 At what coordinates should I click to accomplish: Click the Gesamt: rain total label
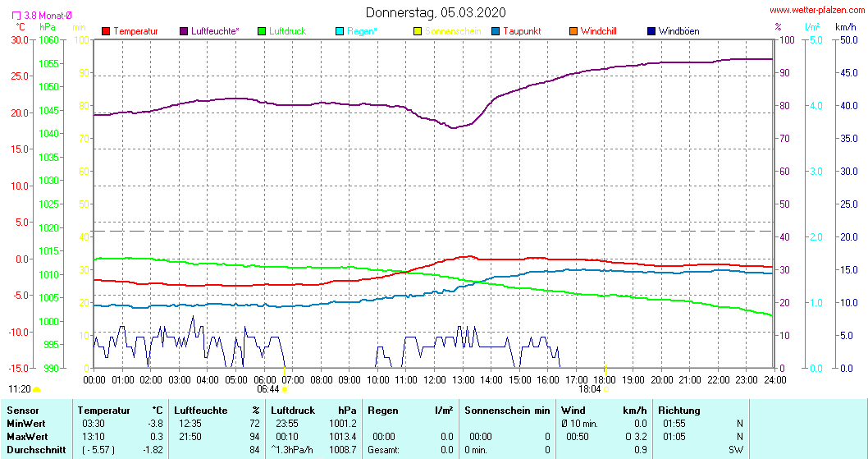[x=383, y=450]
